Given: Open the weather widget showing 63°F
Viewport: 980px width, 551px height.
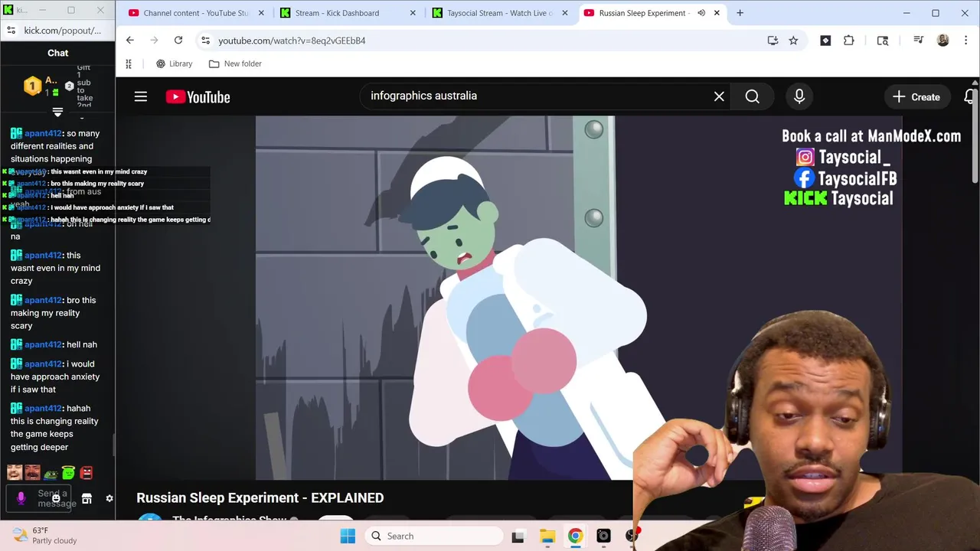Looking at the screenshot, I should coord(44,536).
